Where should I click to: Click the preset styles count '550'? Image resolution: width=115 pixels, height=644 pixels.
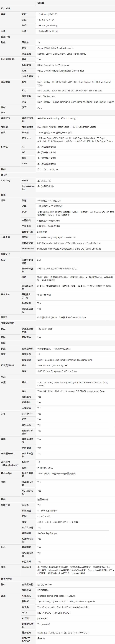coord(39,260)
